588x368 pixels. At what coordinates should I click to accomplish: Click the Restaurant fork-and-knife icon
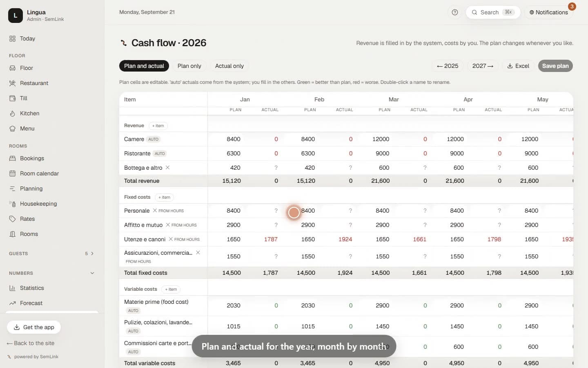coord(12,83)
